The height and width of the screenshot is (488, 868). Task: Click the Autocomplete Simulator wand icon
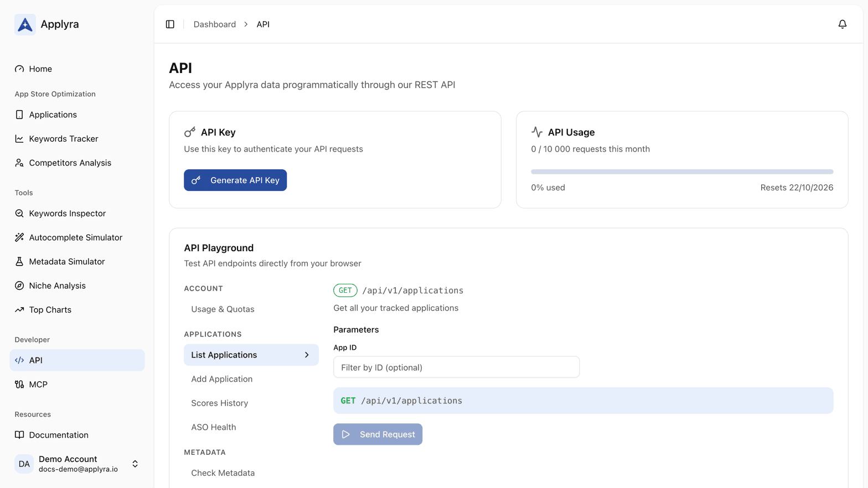coord(19,237)
